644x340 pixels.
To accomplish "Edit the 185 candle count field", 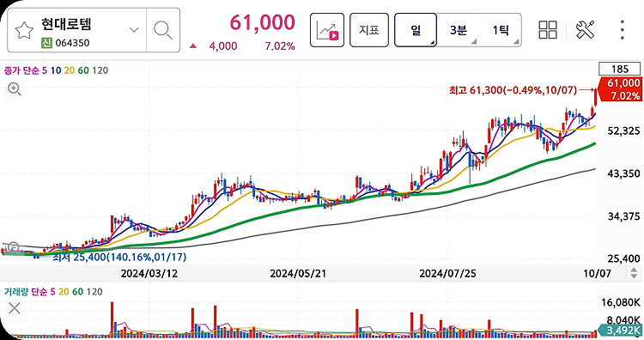I will point(619,69).
